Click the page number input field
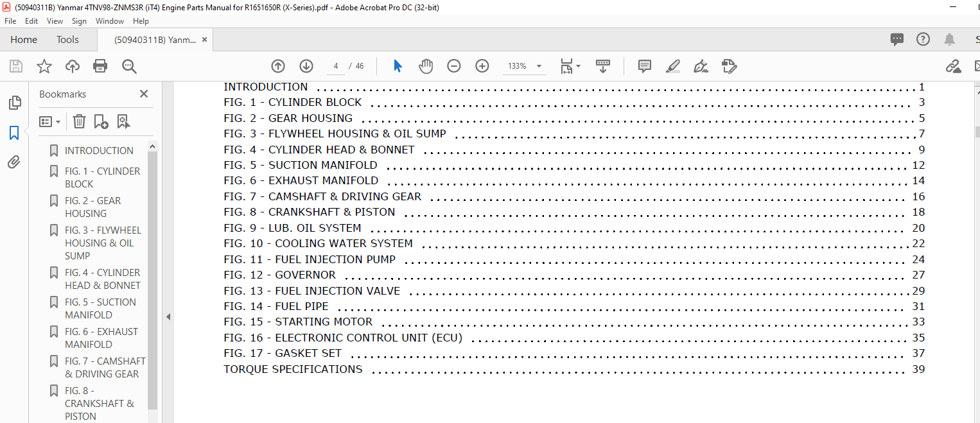This screenshot has height=423, width=980. tap(335, 66)
